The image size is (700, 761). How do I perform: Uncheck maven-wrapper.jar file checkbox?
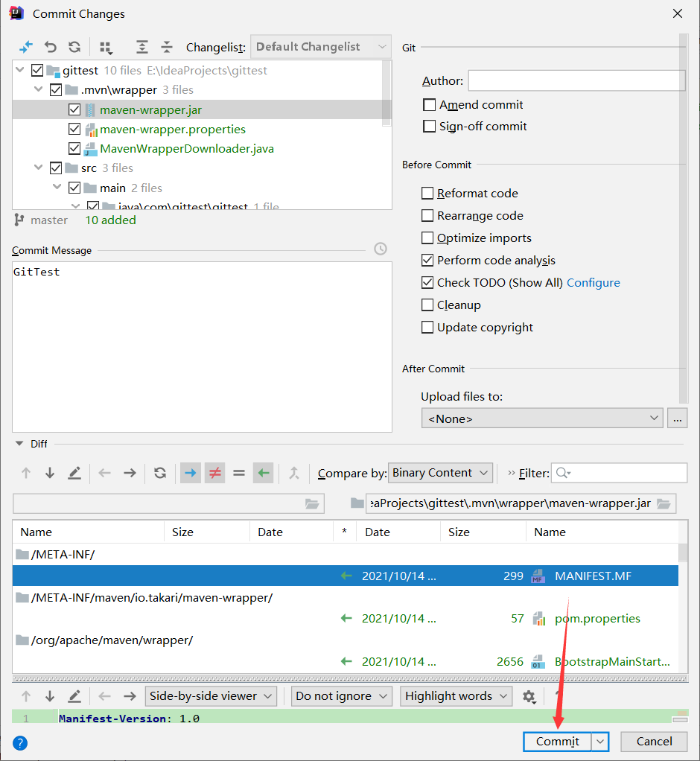pyautogui.click(x=74, y=109)
